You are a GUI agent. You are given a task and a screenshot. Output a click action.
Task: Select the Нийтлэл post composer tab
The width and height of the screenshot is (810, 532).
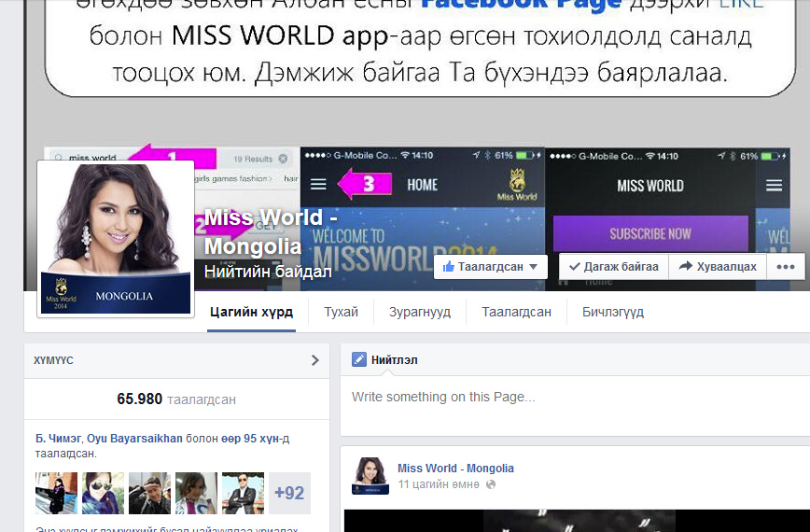[384, 359]
